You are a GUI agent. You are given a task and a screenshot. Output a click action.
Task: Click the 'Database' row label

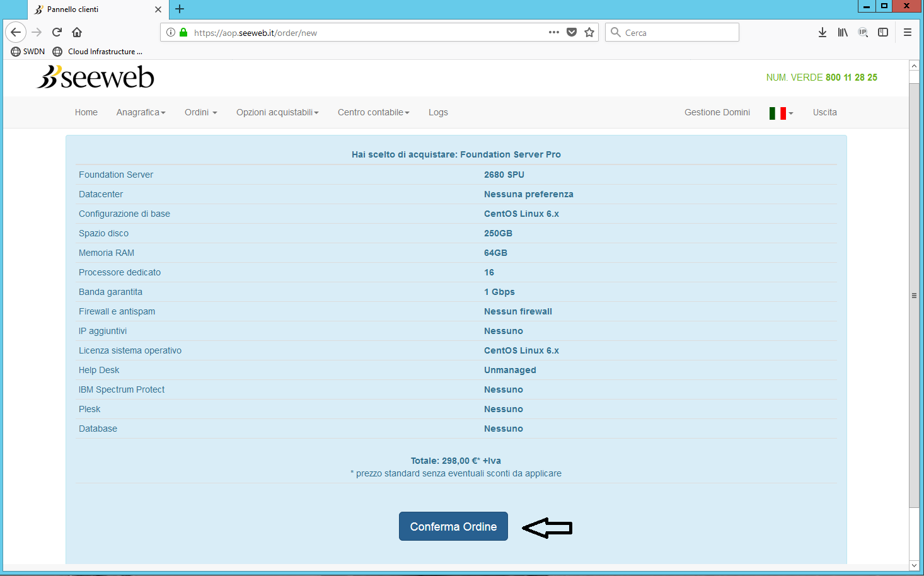pos(98,429)
